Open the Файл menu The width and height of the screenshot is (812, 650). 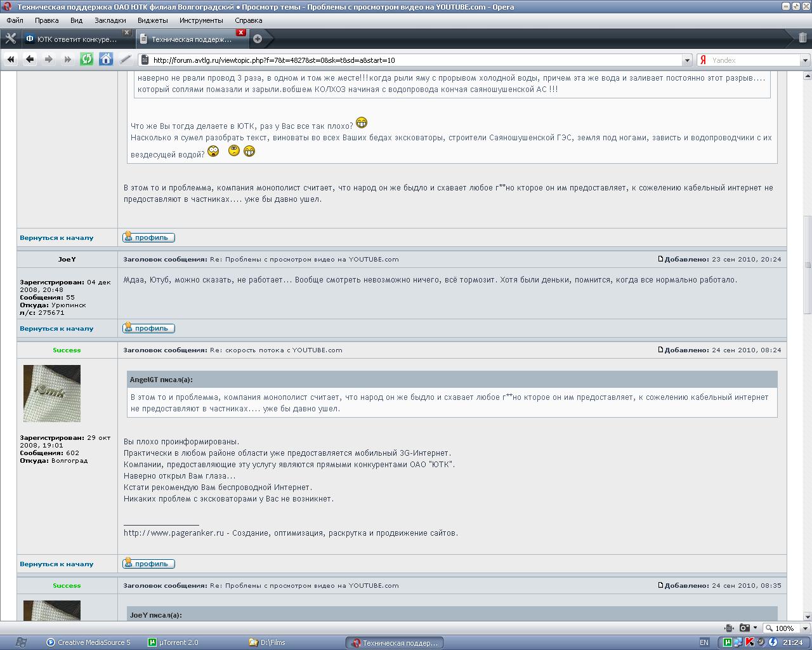pos(15,20)
